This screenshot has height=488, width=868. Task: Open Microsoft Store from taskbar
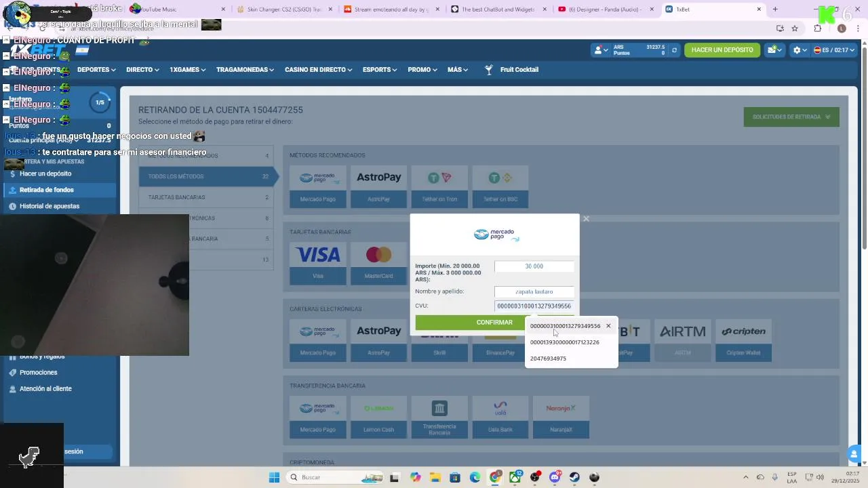[x=455, y=477]
